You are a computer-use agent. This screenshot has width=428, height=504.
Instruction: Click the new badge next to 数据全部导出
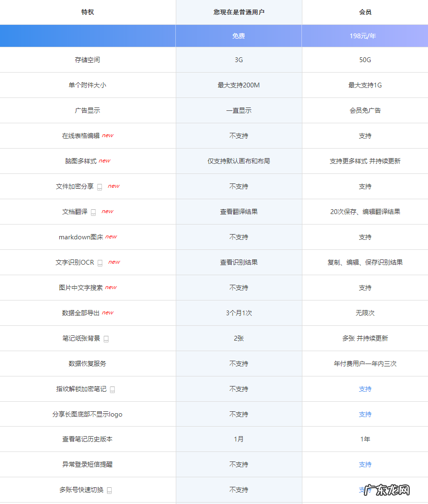pos(107,311)
